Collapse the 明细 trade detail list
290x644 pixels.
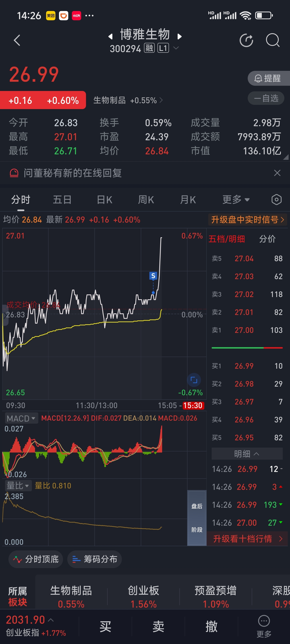click(247, 454)
